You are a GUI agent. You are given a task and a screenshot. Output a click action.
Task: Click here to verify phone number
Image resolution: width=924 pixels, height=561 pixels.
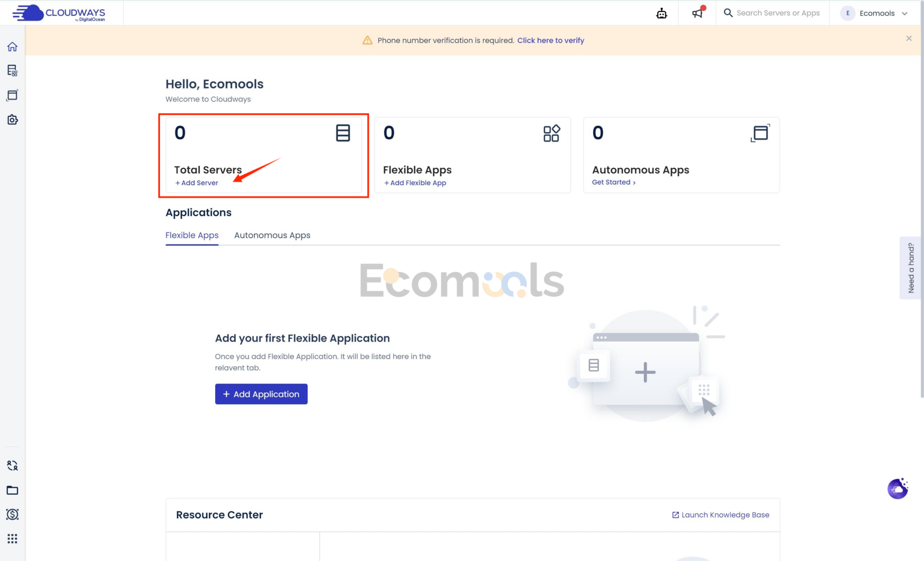551,40
